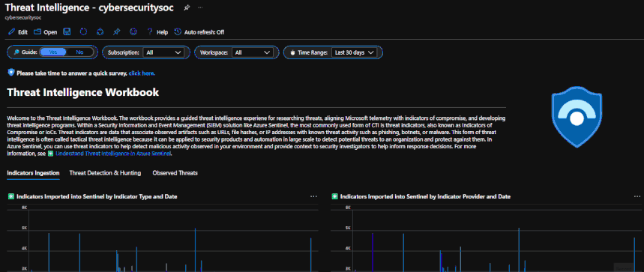Click 'Indicators Imported into Sentinel by Indicator Provider and Date' title

pyautogui.click(x=426, y=196)
